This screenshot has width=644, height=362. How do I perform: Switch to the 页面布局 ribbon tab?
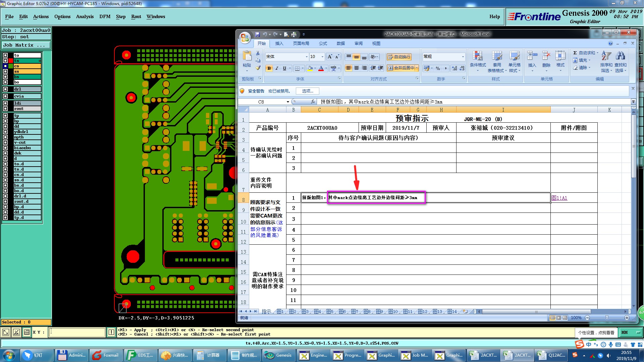(301, 44)
